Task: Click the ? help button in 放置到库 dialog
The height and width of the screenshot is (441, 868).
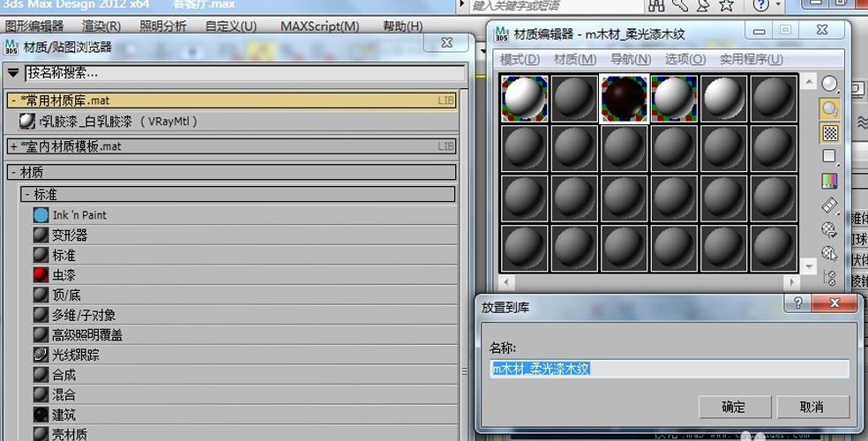Action: pos(797,303)
